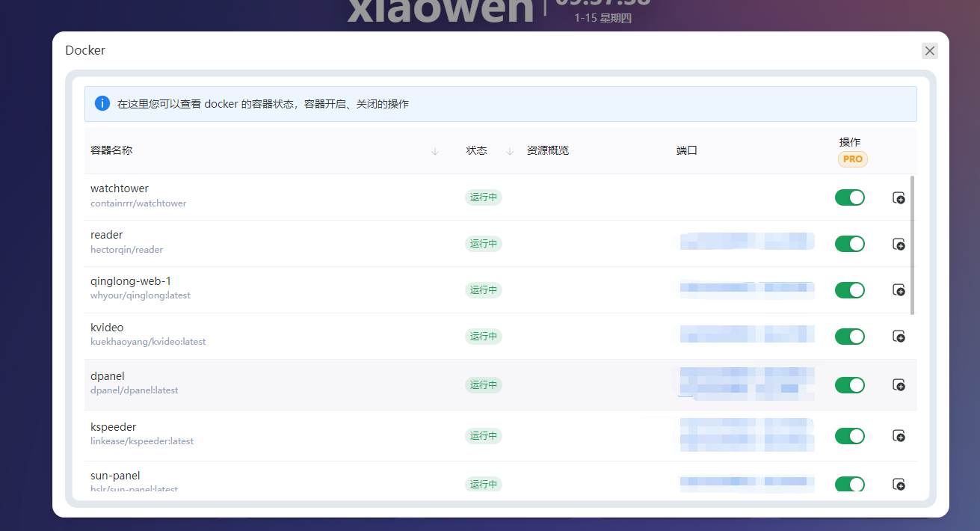
Task: Disable the reader container switch
Action: [849, 244]
